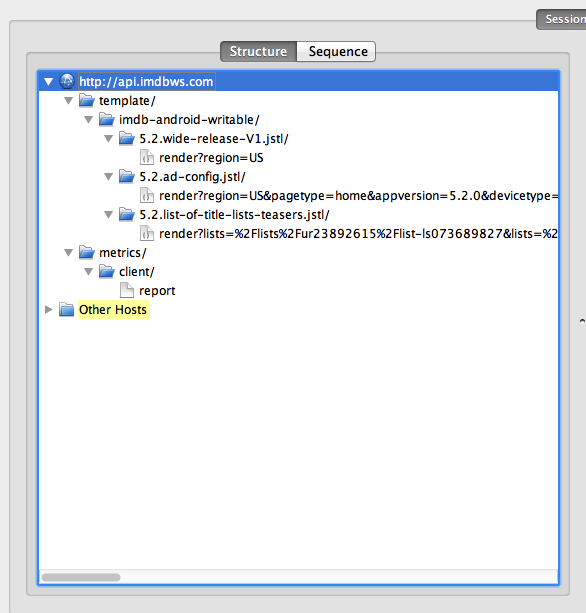Click the horizontal scrollbar thumb
This screenshot has width=586, height=613.
[81, 577]
